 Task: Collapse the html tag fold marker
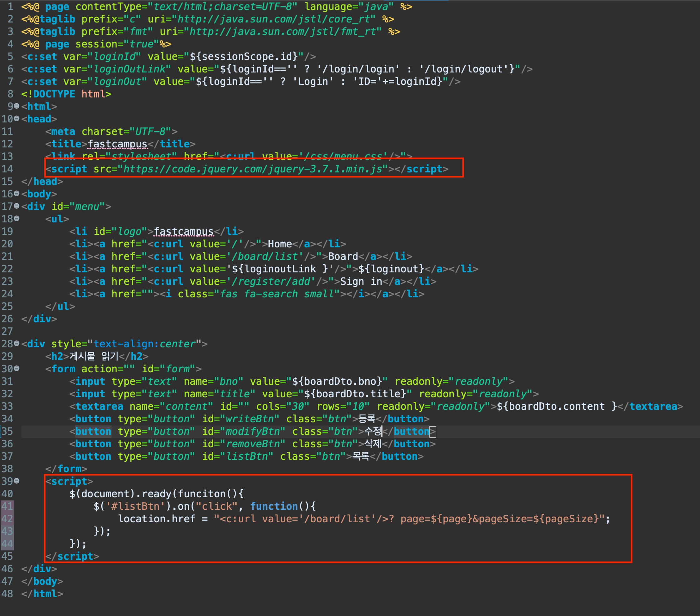16,107
